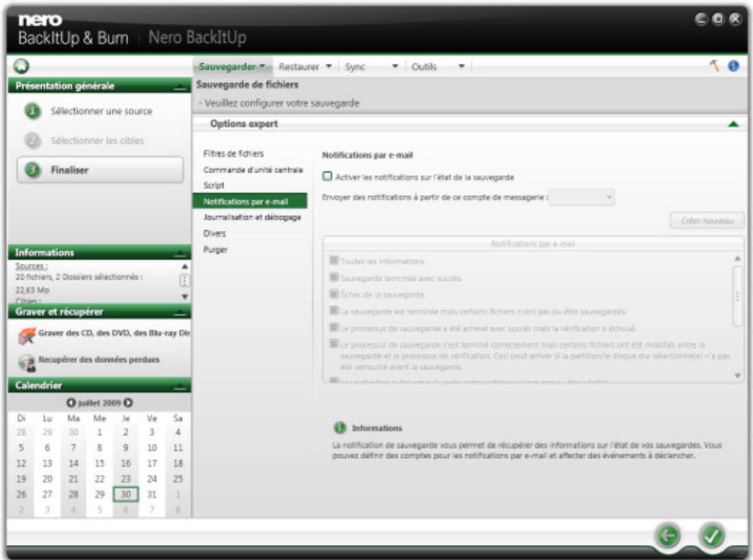Collapse the Présentation générale panel

tap(180, 87)
